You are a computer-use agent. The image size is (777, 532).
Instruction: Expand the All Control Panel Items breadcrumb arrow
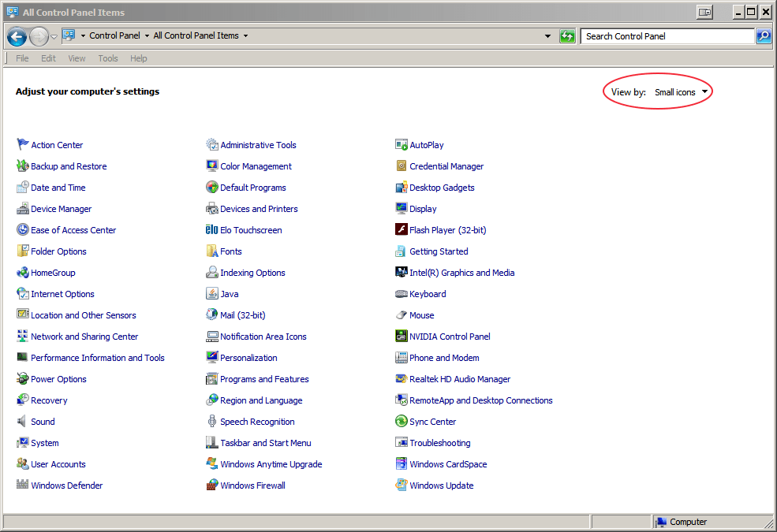coord(245,35)
